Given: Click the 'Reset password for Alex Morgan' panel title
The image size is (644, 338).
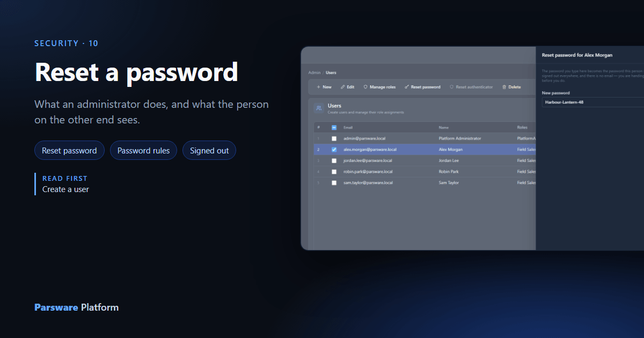Looking at the screenshot, I should tap(577, 55).
